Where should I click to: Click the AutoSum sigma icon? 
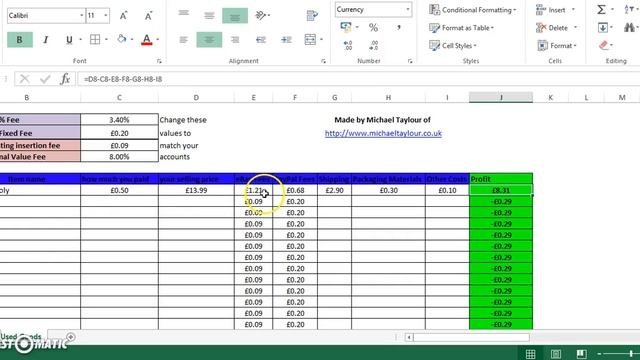pos(601,9)
